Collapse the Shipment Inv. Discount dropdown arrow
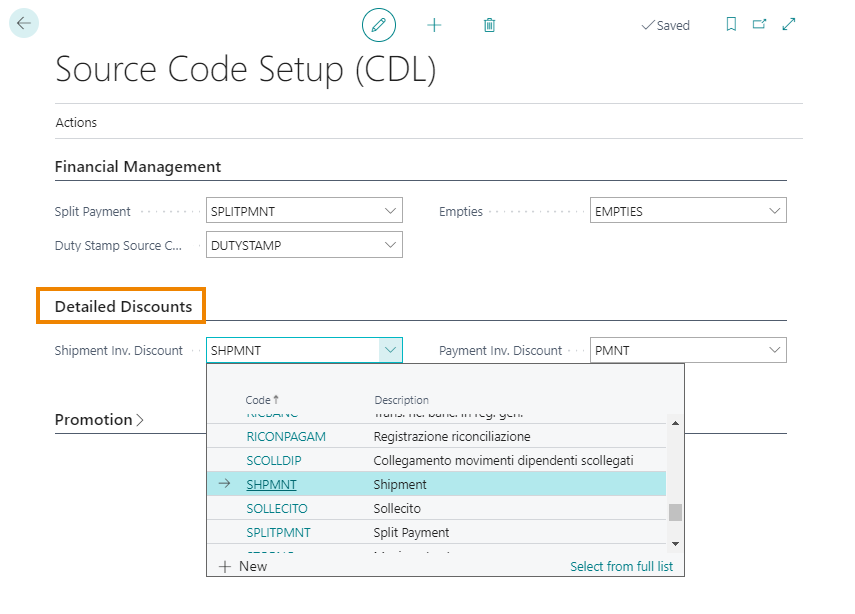The height and width of the screenshot is (614, 855). (390, 350)
